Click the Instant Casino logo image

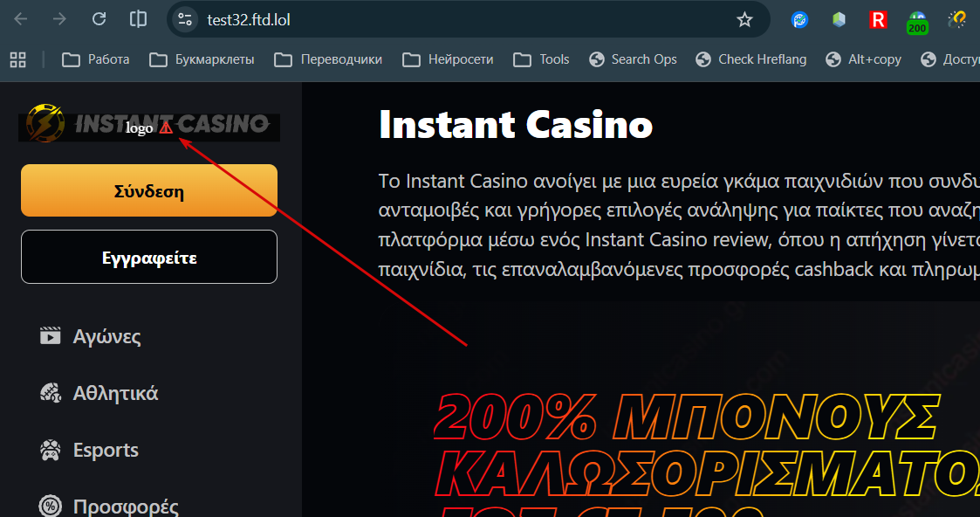coord(148,124)
